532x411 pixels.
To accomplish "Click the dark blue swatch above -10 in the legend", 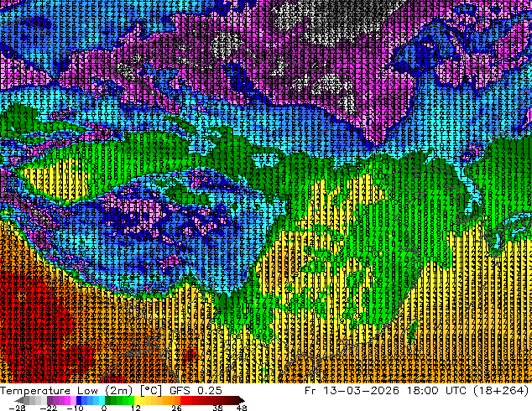I will point(79,400).
